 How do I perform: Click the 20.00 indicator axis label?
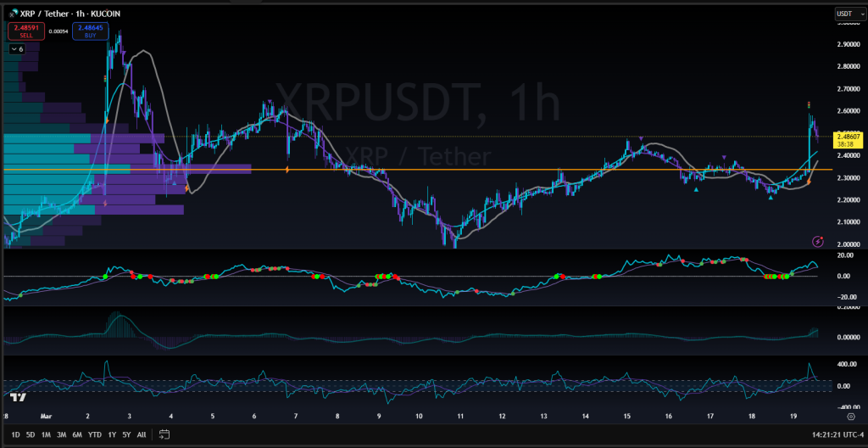click(x=847, y=255)
